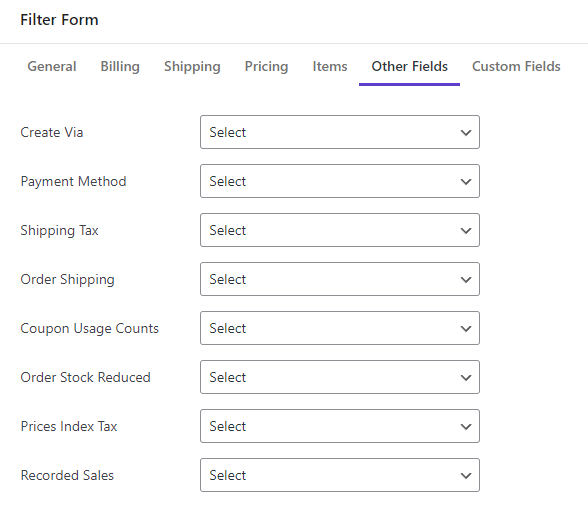Expand the Prices Index Tax dropdown
Viewport: 588px width, 518px height.
(x=340, y=426)
